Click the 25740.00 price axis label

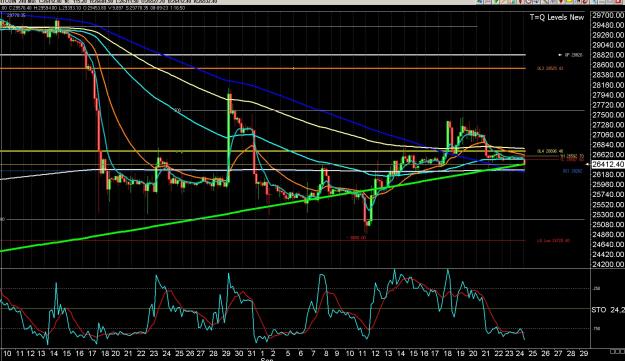pyautogui.click(x=608, y=194)
